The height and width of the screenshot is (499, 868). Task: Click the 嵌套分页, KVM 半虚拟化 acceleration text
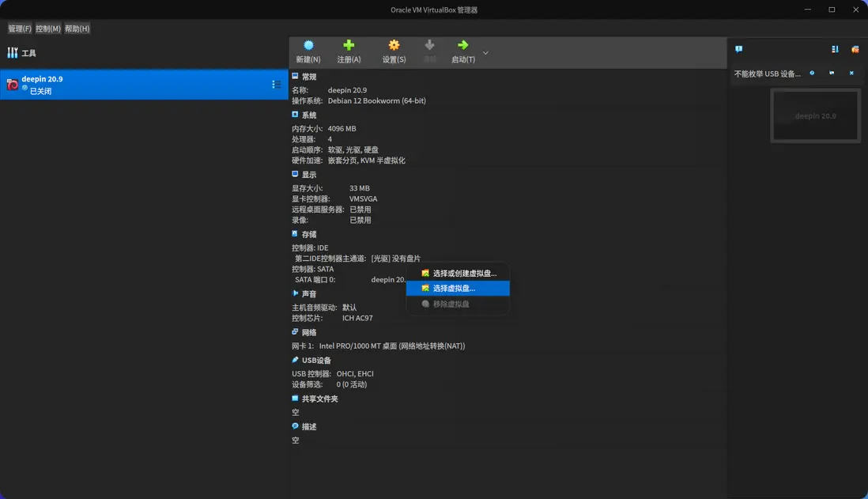pos(367,161)
